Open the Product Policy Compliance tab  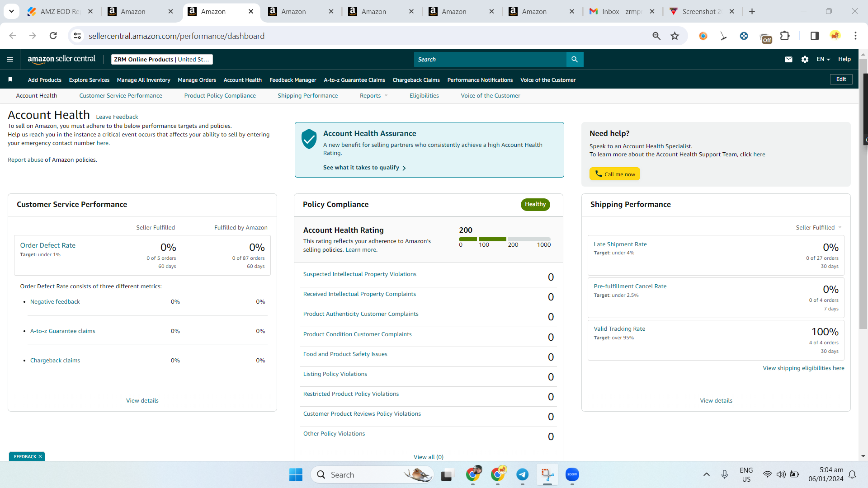click(x=220, y=96)
